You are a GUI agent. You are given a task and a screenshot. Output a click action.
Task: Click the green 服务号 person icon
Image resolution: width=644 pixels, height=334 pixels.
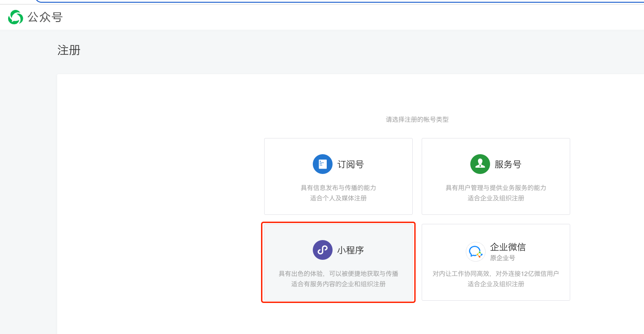[x=480, y=164]
